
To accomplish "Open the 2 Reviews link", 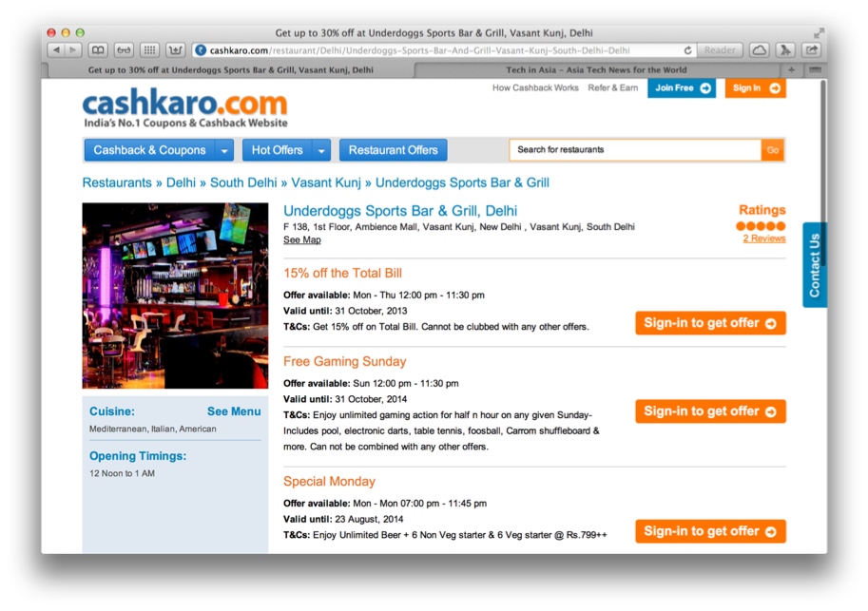I will click(764, 239).
